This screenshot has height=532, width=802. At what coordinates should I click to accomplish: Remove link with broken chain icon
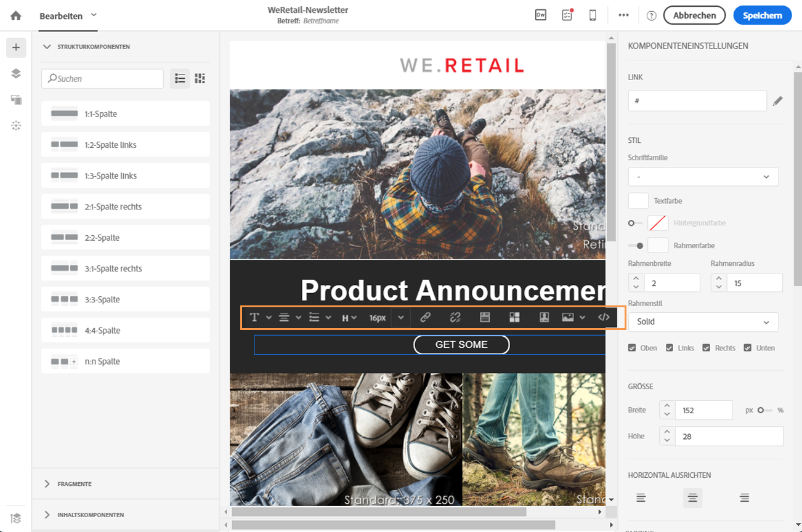pyautogui.click(x=455, y=317)
